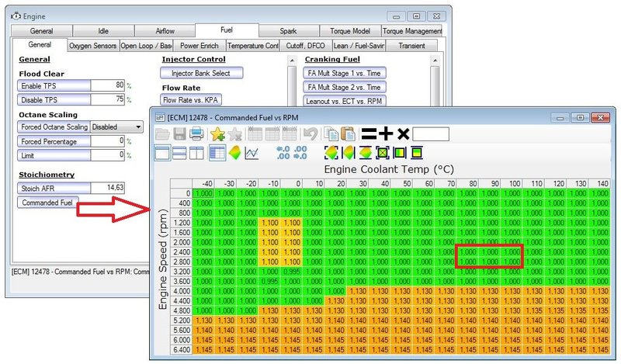
Task: Click the paste clipboard icon
Action: [x=347, y=134]
